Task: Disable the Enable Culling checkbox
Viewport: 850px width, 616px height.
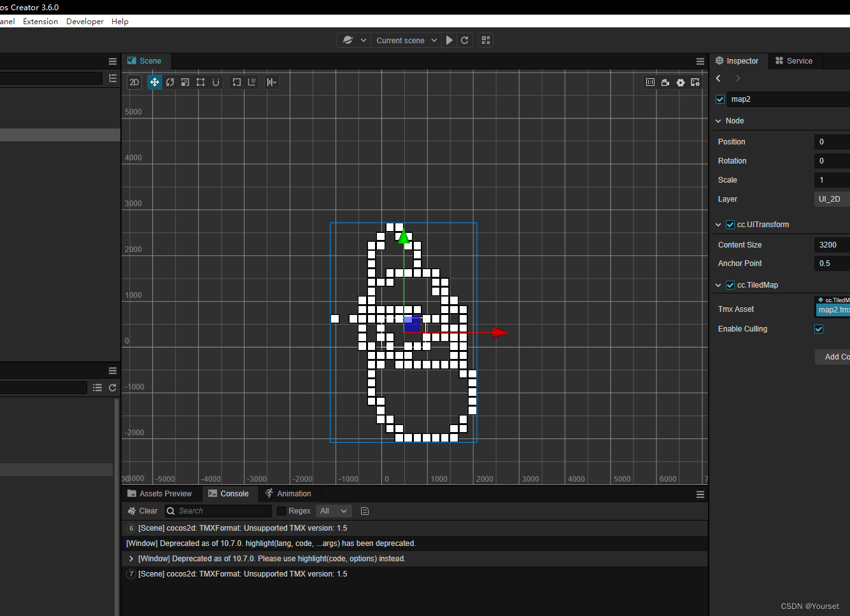Action: click(x=819, y=329)
